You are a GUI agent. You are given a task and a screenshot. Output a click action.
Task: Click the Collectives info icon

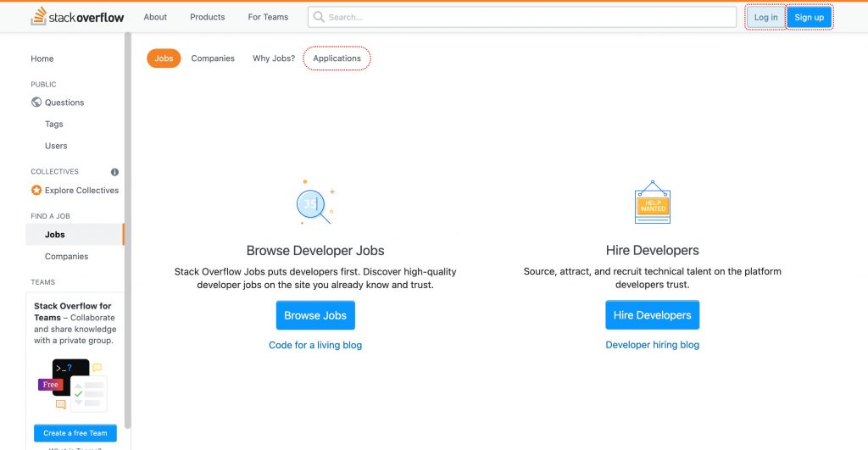click(114, 172)
